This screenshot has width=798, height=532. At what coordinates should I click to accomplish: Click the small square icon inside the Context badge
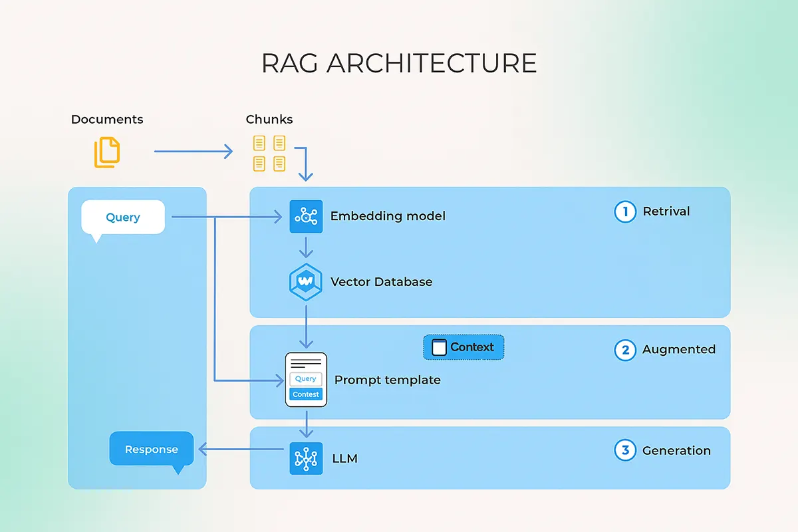coord(439,347)
